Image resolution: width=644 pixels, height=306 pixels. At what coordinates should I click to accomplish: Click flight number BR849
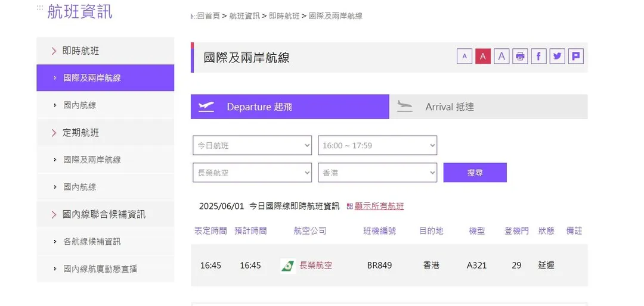tap(379, 266)
